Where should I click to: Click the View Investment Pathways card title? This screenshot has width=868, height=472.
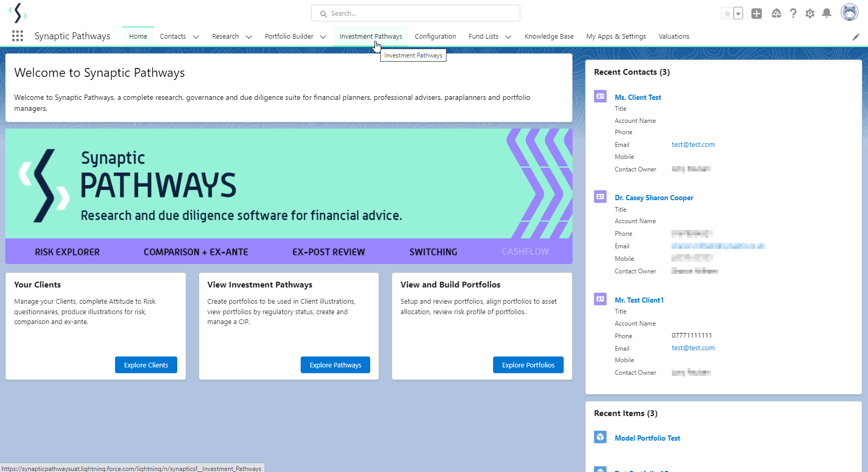click(x=260, y=285)
